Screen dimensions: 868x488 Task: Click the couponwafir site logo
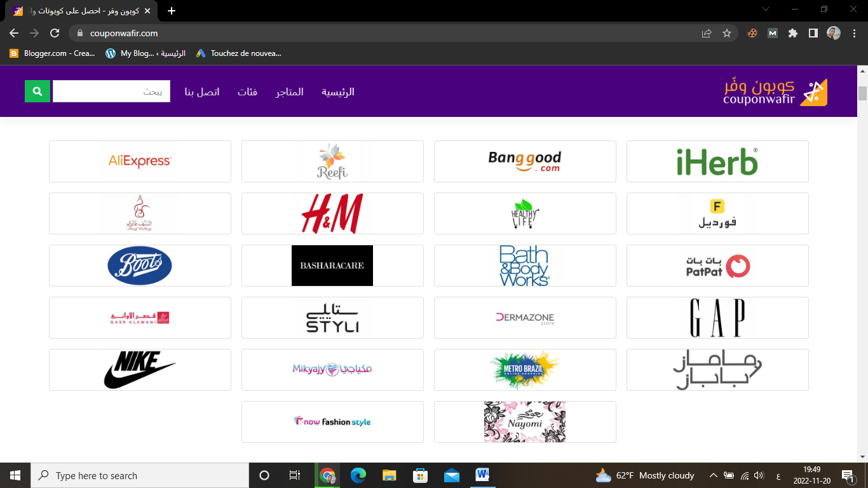(x=775, y=92)
